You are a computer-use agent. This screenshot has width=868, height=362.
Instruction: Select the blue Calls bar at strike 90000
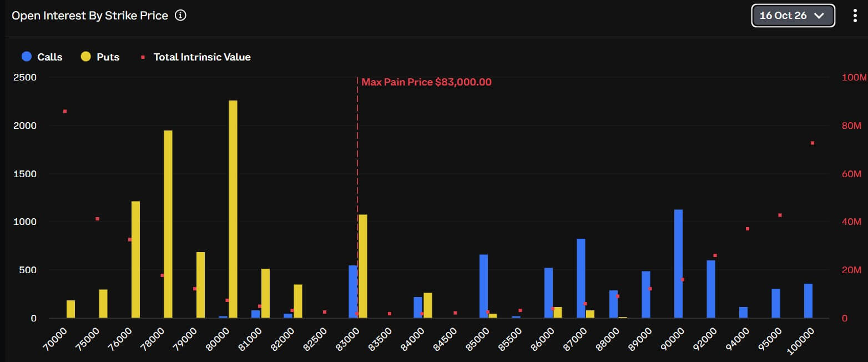pyautogui.click(x=678, y=264)
